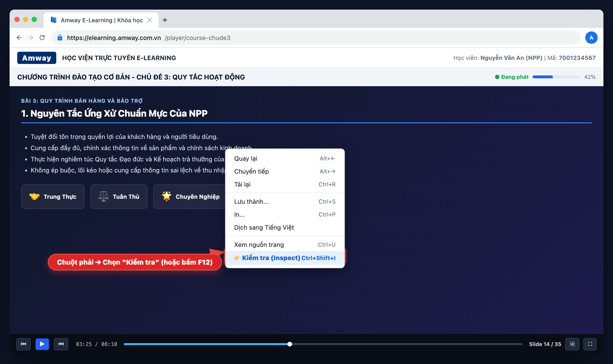This screenshot has height=364, width=613.
Task: Click the 'Tuân Thủ' value card
Action: click(119, 196)
